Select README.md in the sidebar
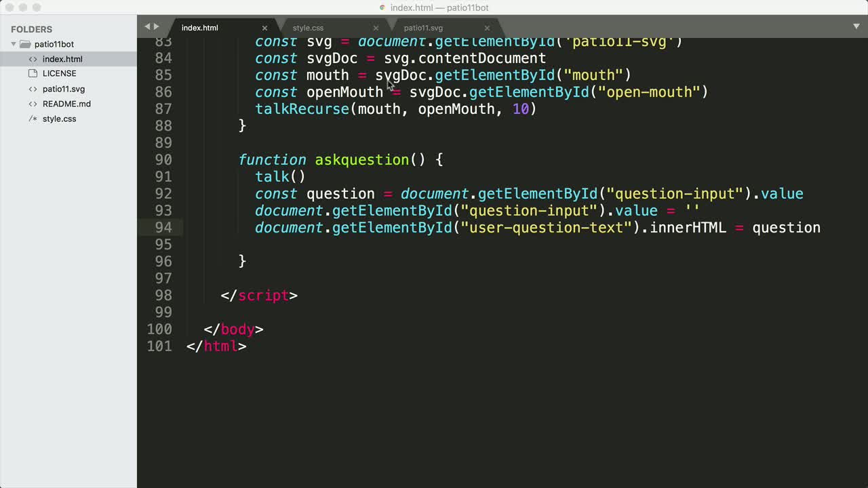Image resolution: width=868 pixels, height=488 pixels. point(66,104)
